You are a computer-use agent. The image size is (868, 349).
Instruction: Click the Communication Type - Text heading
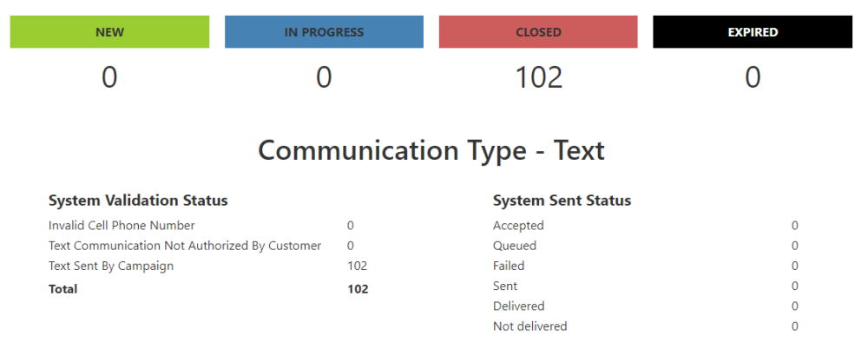(x=431, y=150)
